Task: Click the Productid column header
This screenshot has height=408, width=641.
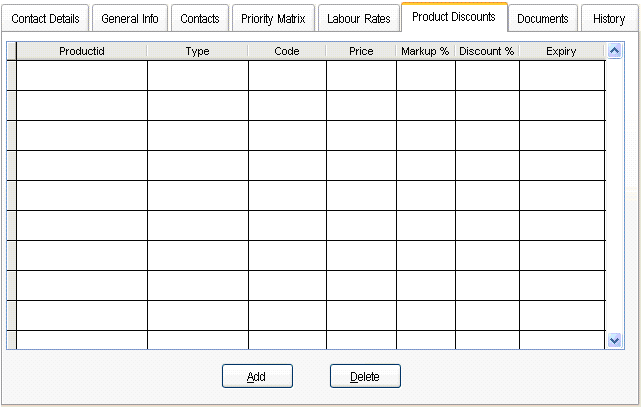Action: click(82, 51)
